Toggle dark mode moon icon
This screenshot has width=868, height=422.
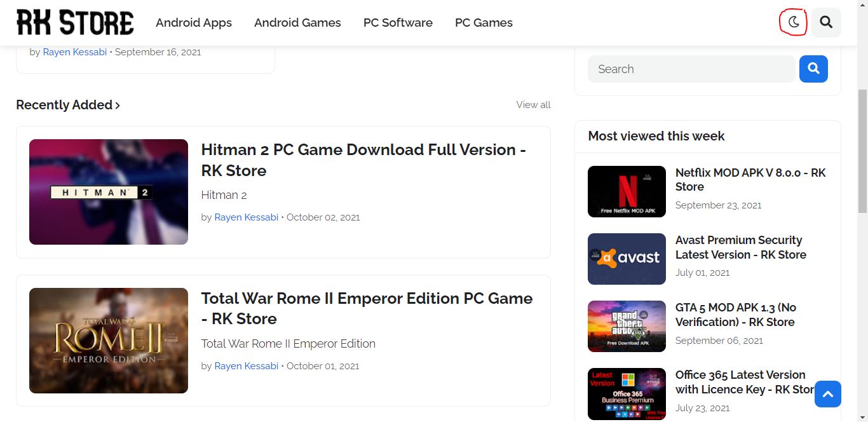794,23
